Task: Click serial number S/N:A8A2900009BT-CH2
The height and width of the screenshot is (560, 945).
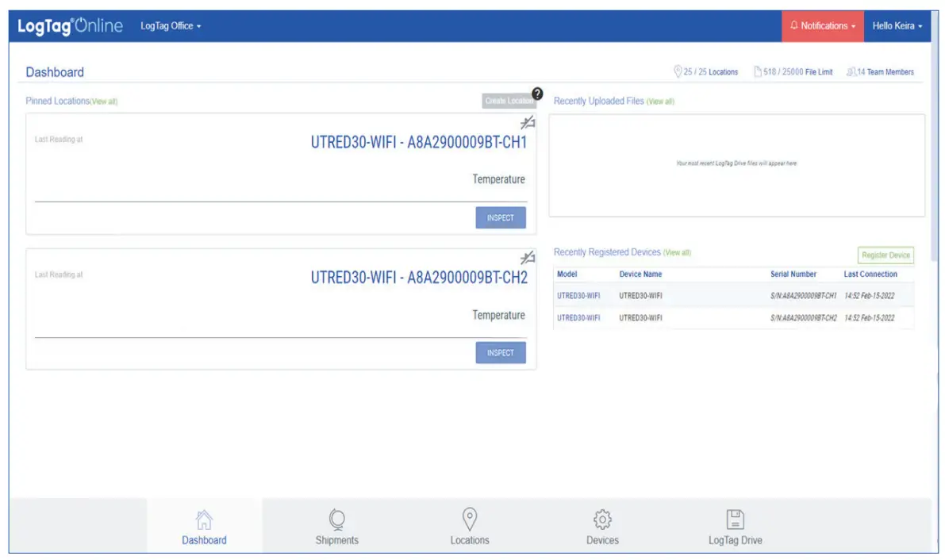Action: coord(804,317)
